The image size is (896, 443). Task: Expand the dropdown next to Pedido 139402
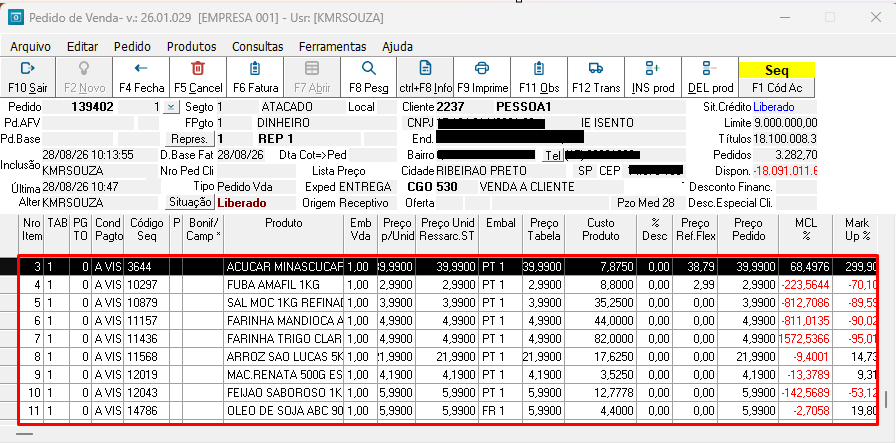[171, 107]
